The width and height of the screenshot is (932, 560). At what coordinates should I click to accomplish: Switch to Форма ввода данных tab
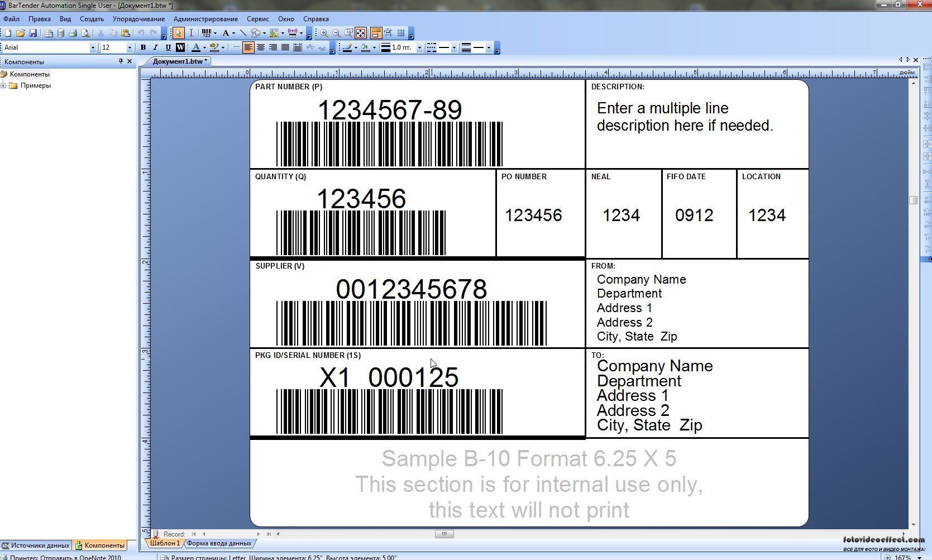[219, 543]
